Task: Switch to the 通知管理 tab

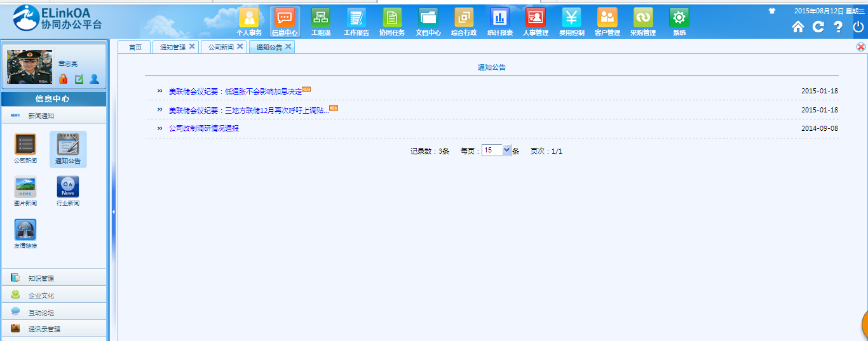Action: (x=172, y=48)
